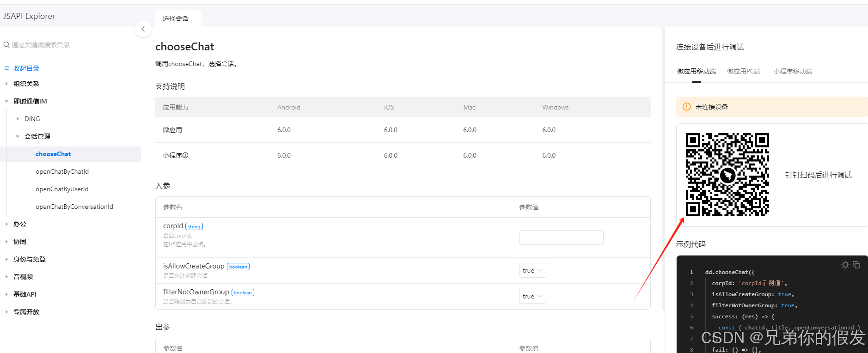Screen dimensions: 868x353
Task: Collapse the sidebar with the chevron button
Action: pyautogui.click(x=143, y=29)
